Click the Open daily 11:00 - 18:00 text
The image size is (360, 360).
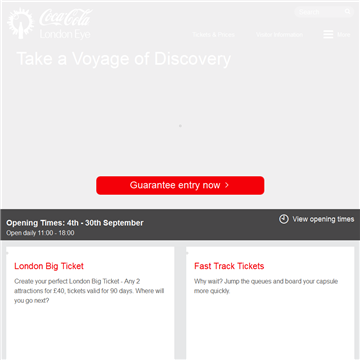40,233
